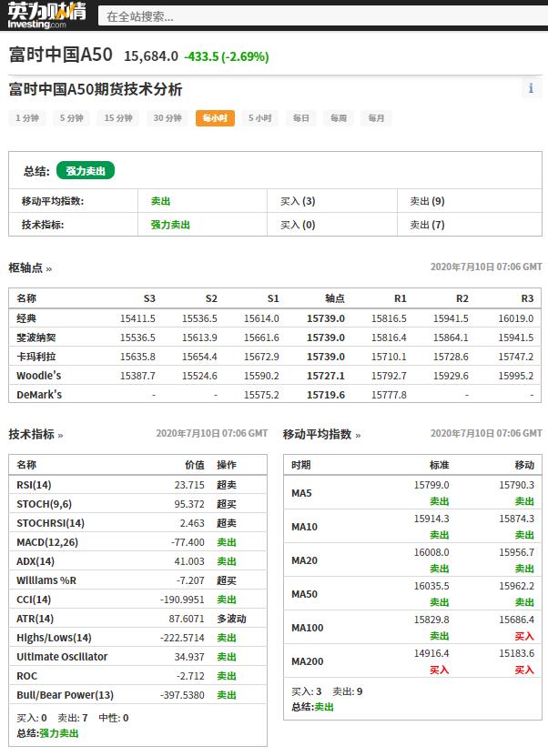Click the Ultimate Oscillator indicator row

[138, 657]
